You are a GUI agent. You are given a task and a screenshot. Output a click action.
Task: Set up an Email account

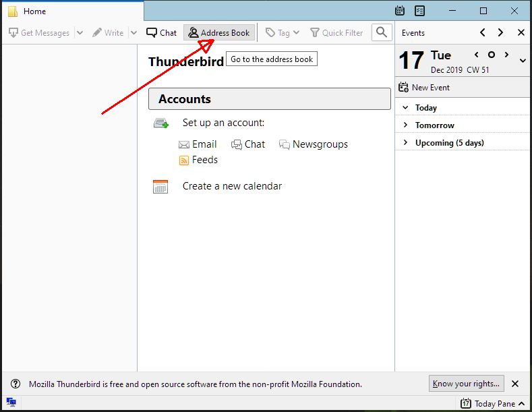click(198, 144)
